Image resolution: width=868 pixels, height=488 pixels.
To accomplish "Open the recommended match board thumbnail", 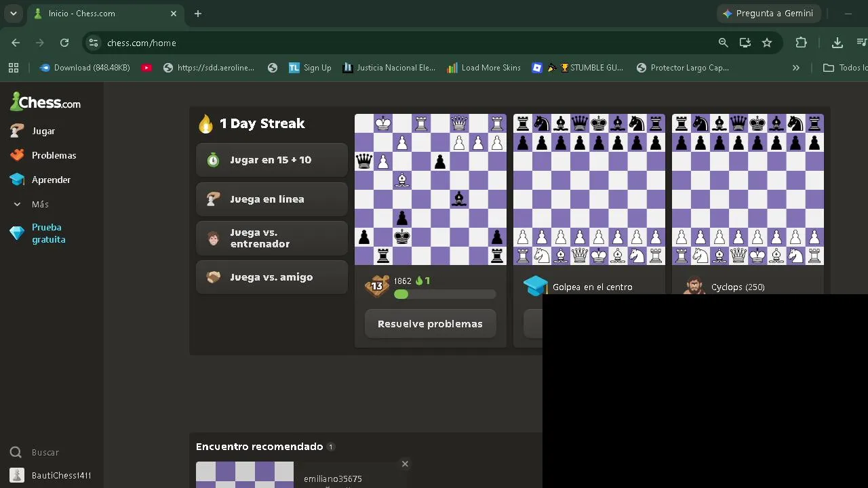I will pos(245,474).
